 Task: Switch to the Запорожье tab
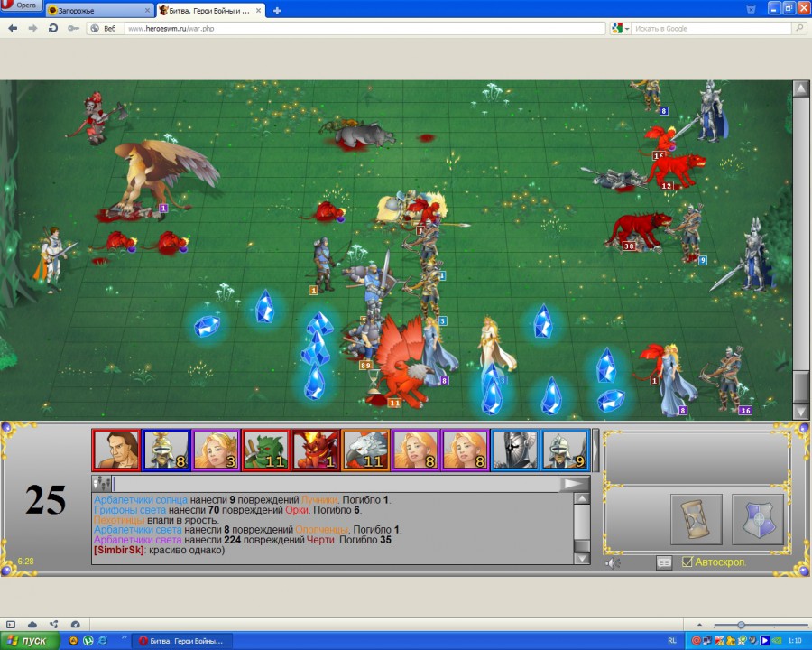[99, 10]
